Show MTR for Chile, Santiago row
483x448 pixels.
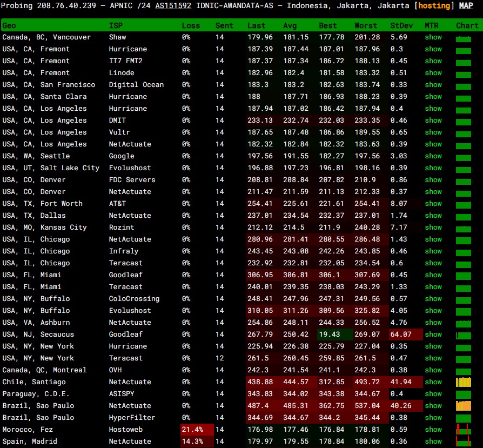point(433,382)
